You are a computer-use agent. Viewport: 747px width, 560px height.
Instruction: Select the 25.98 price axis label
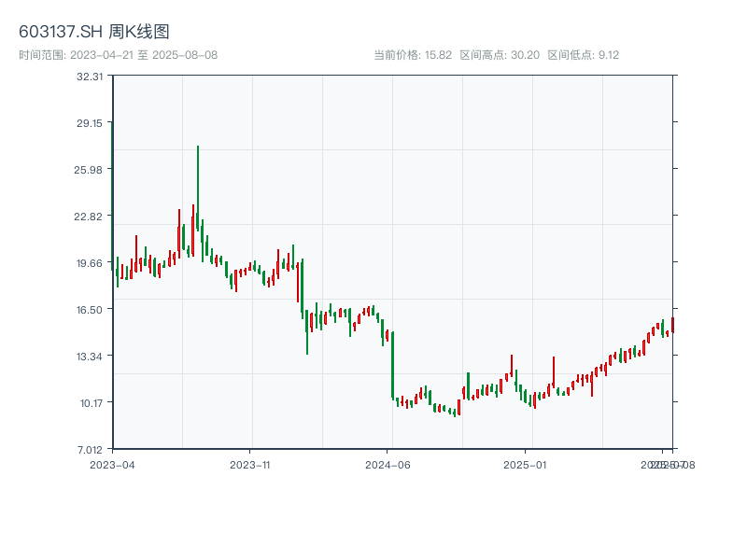tap(90, 169)
